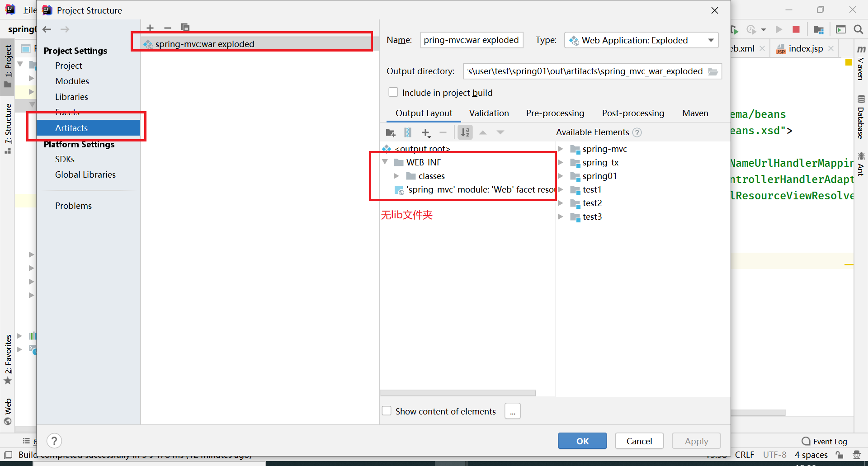Open the Web tool window
Screen dimensions: 868x466
tap(8, 411)
